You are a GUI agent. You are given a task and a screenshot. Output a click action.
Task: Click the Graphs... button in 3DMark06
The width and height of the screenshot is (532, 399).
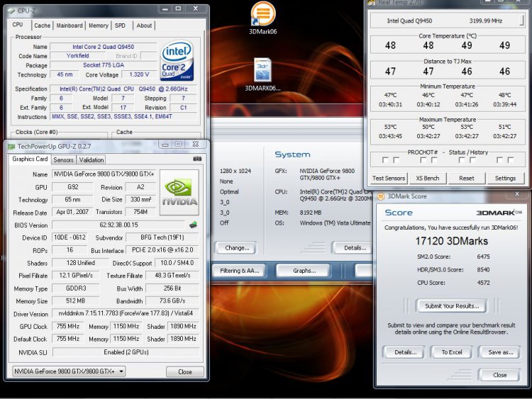pyautogui.click(x=304, y=271)
